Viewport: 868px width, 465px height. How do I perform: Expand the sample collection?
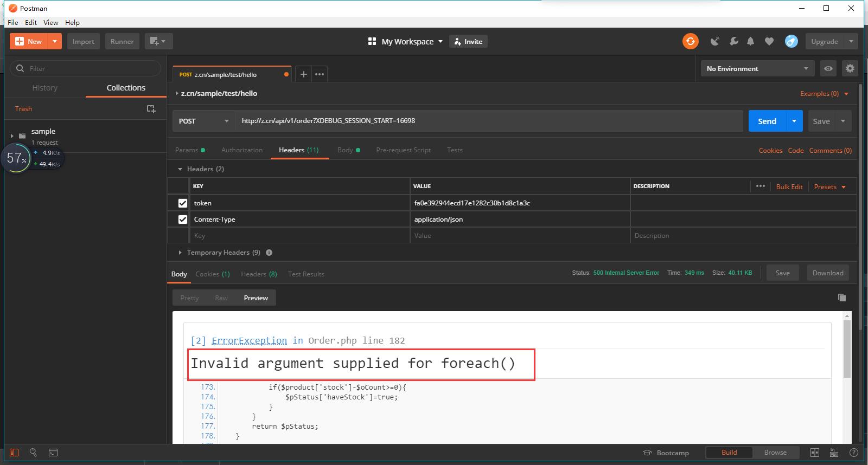click(12, 136)
